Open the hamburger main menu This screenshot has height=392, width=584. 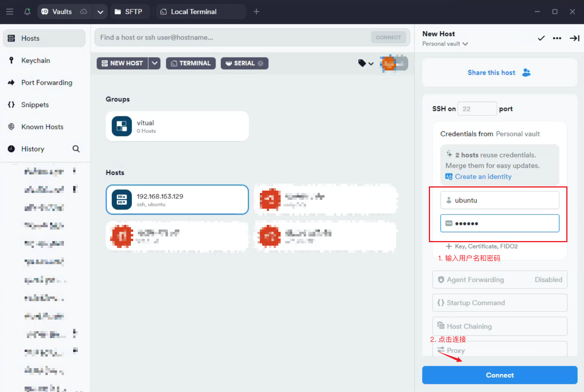point(10,12)
